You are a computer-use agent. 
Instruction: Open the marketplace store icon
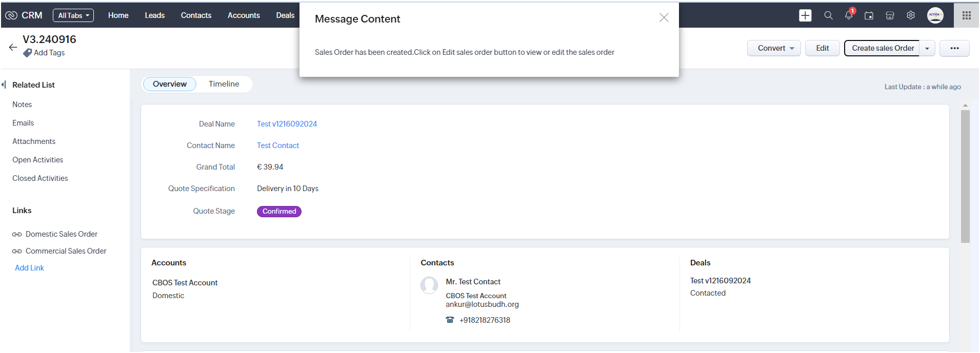click(x=890, y=15)
